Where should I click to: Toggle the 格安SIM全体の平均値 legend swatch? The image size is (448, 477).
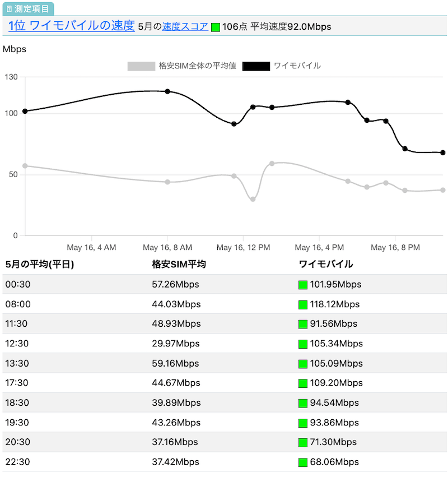pos(141,66)
